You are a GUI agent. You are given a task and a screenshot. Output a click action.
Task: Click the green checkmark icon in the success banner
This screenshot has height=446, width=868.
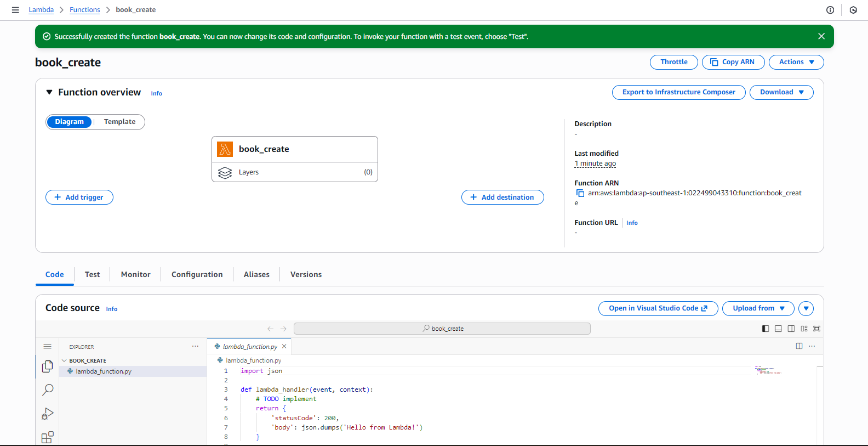pyautogui.click(x=47, y=36)
